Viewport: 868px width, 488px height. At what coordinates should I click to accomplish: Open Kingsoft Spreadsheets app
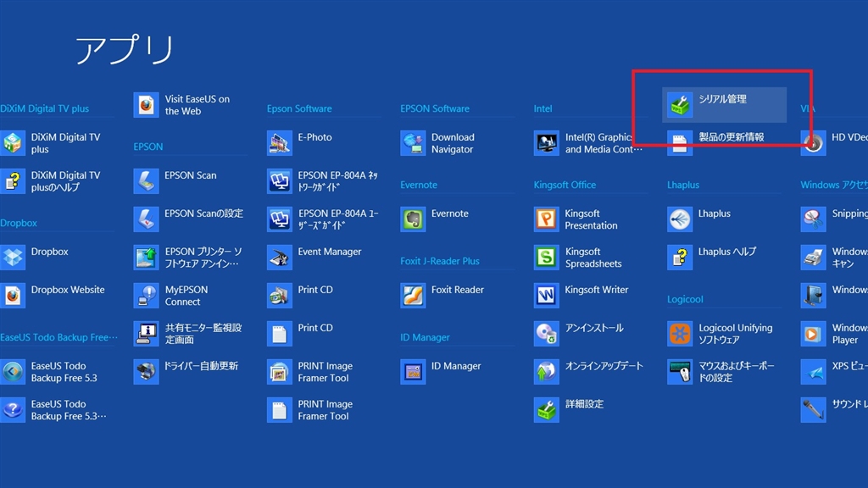[x=547, y=257]
